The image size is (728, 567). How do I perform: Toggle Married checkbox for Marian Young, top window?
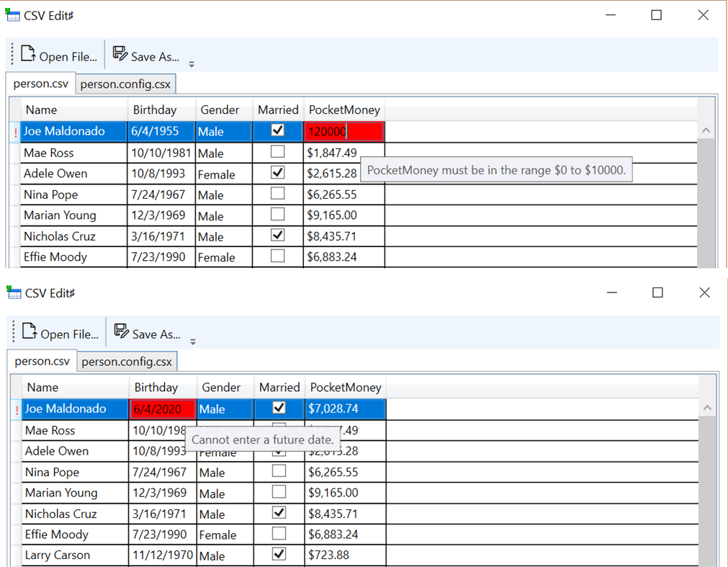(x=278, y=214)
